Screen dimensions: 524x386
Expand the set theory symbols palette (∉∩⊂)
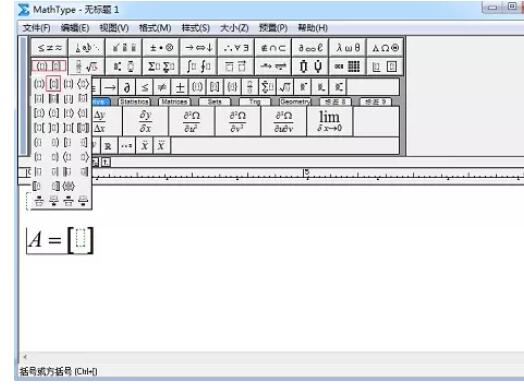273,48
